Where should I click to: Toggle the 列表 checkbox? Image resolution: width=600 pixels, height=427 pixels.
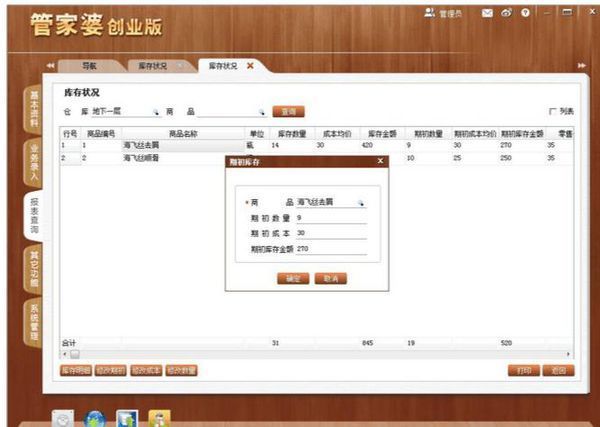pyautogui.click(x=552, y=111)
